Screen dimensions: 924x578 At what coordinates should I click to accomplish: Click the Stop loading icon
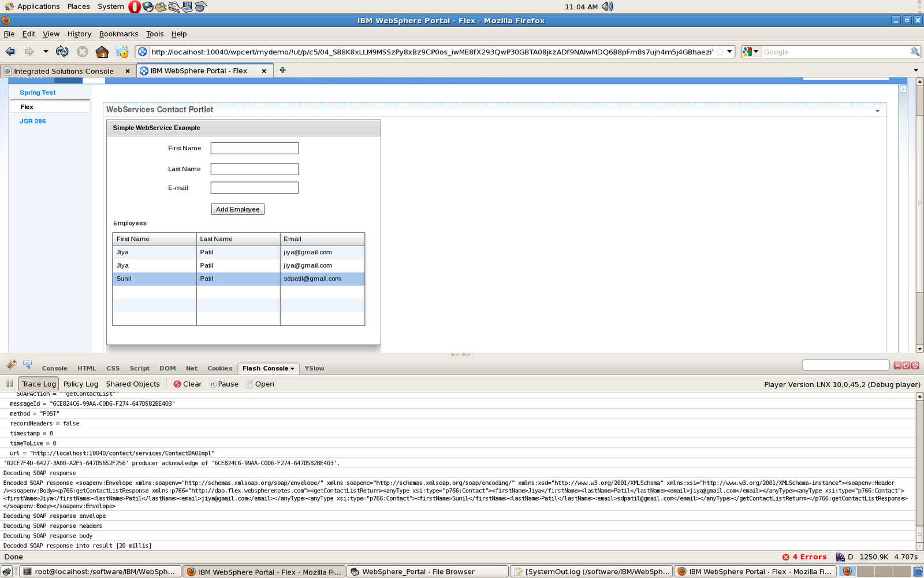(83, 51)
